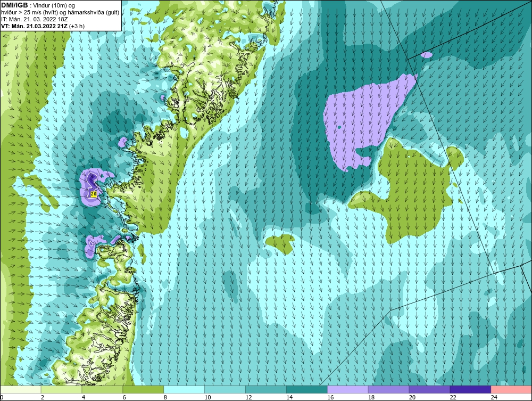Click the legend scale number 20
The image size is (532, 401).
[x=412, y=397]
